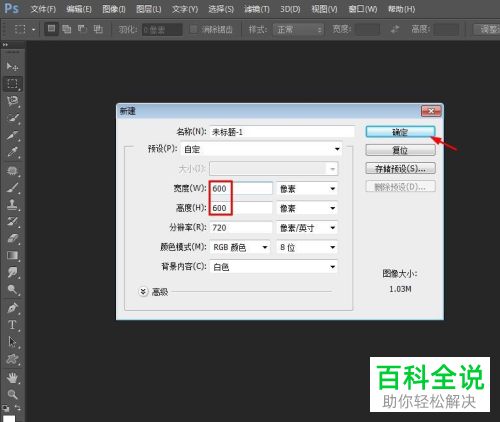The image size is (500, 422).
Task: Select the Clone Stamp tool
Action: 12,204
